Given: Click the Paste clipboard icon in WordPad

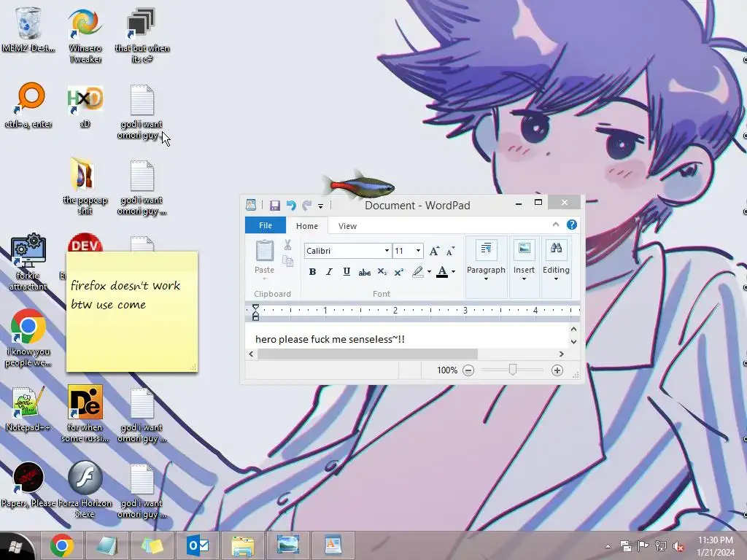Looking at the screenshot, I should coord(264,251).
